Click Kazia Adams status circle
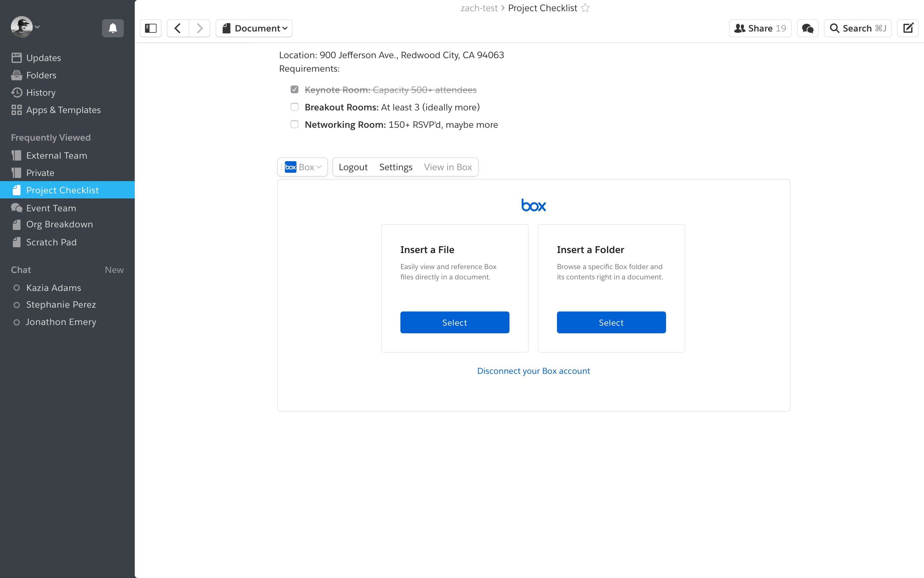This screenshot has height=578, width=924. click(16, 288)
